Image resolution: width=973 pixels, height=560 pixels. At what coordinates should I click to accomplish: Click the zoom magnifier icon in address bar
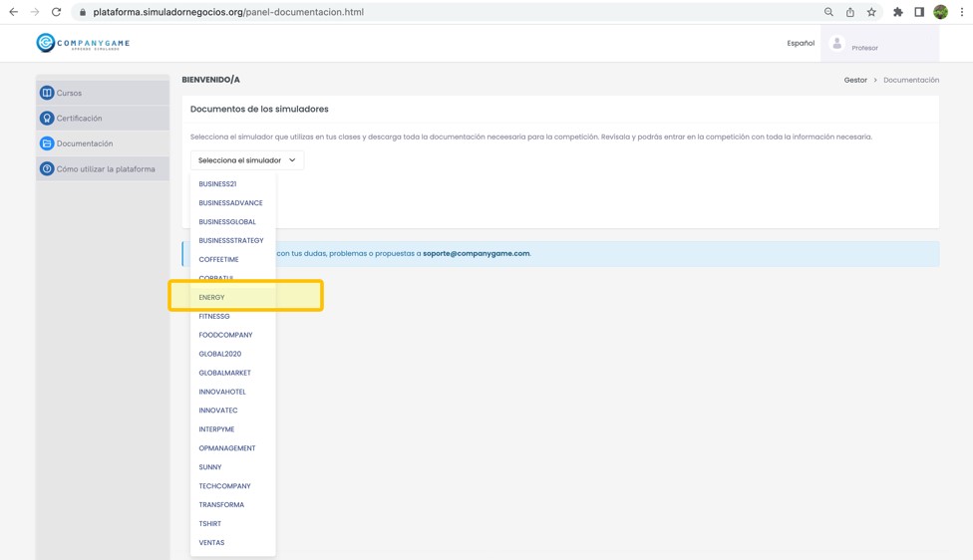[828, 12]
